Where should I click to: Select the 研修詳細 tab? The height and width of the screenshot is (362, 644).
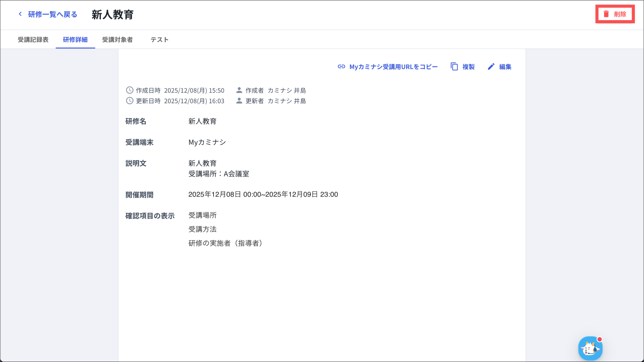click(x=75, y=40)
